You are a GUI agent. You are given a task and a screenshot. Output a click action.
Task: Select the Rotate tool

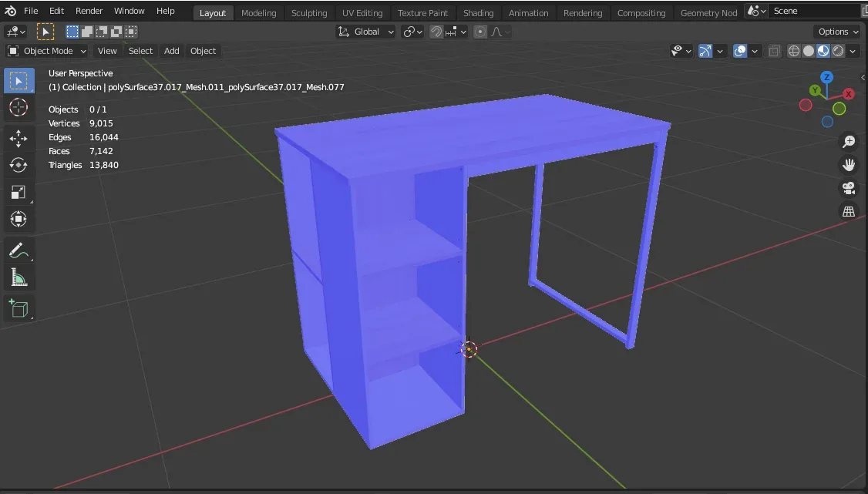click(19, 165)
